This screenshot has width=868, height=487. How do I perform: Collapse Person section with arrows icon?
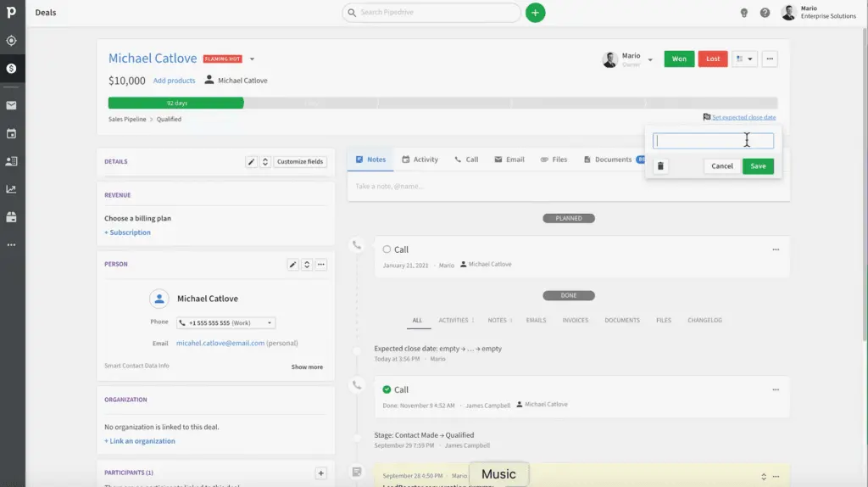coord(307,264)
